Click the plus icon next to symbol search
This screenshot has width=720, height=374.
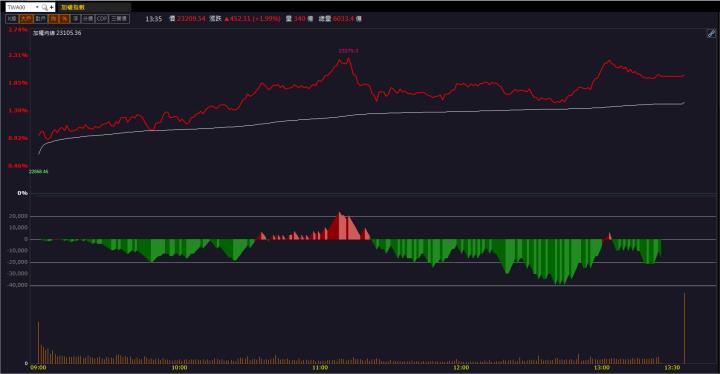(x=51, y=7)
